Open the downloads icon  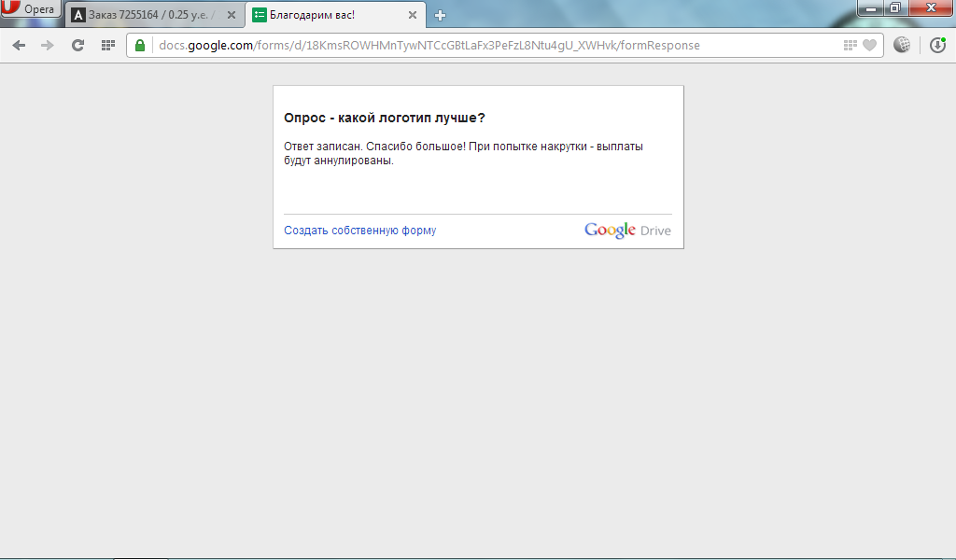pyautogui.click(x=937, y=45)
